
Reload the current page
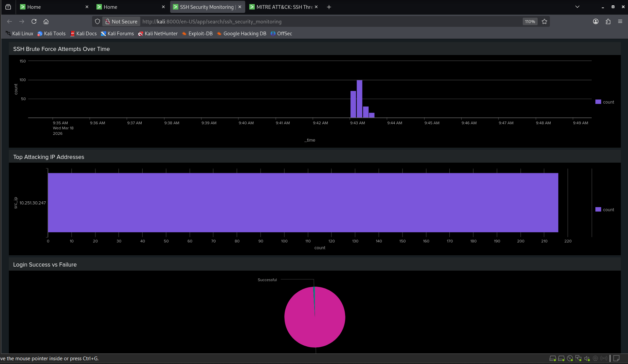[x=34, y=21]
